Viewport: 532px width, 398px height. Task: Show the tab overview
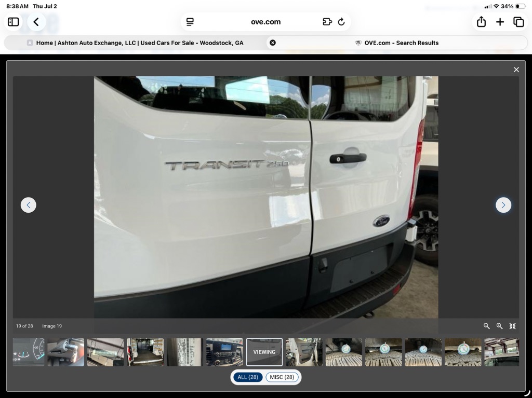click(x=518, y=22)
